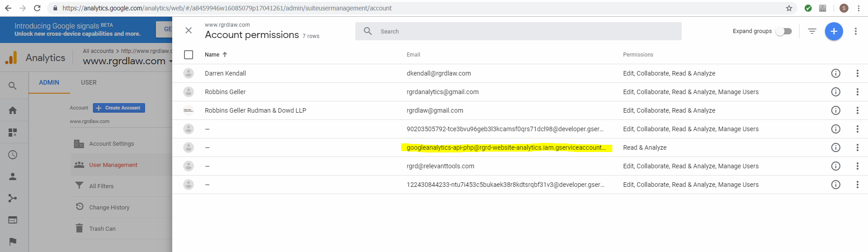
Task: Open Trash Can
Action: [102, 228]
